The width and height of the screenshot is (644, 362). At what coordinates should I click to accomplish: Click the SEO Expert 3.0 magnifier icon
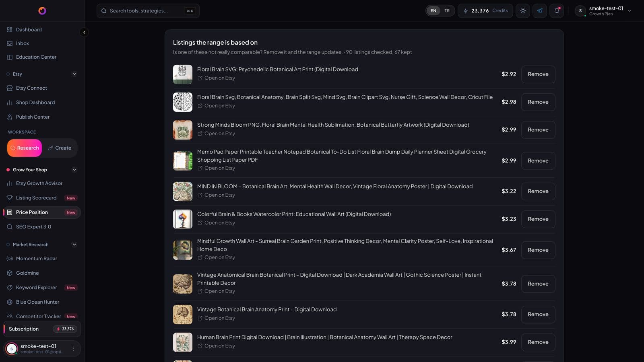click(x=10, y=227)
